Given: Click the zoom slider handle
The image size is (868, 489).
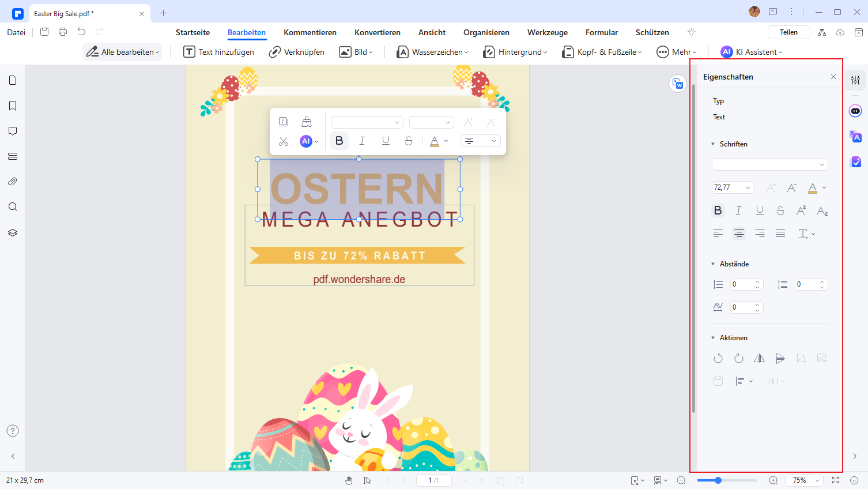Looking at the screenshot, I should [718, 480].
